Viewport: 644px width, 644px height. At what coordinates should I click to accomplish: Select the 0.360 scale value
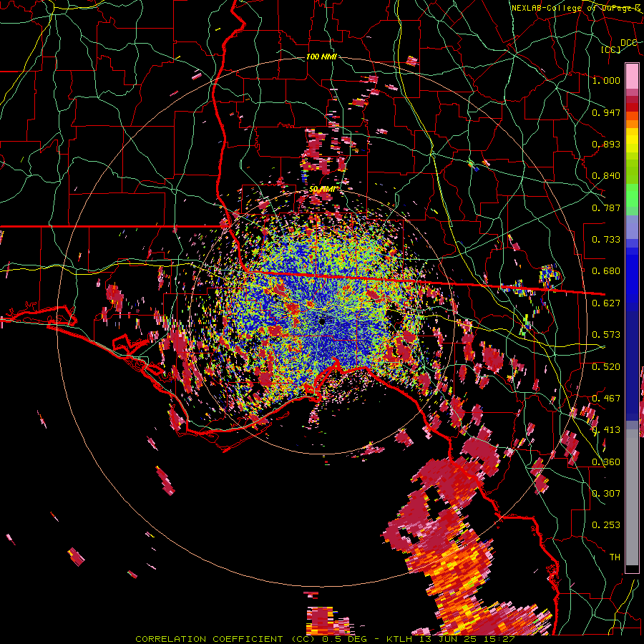pyautogui.click(x=606, y=462)
